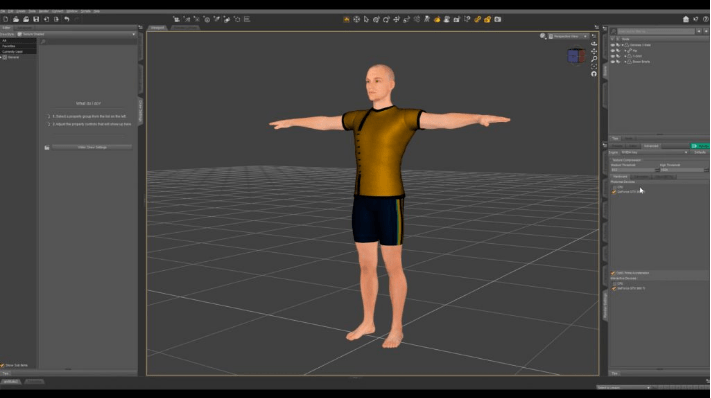The width and height of the screenshot is (711, 398).
Task: Toggle OptiX Prime Acceleration checkbox
Action: (x=614, y=273)
